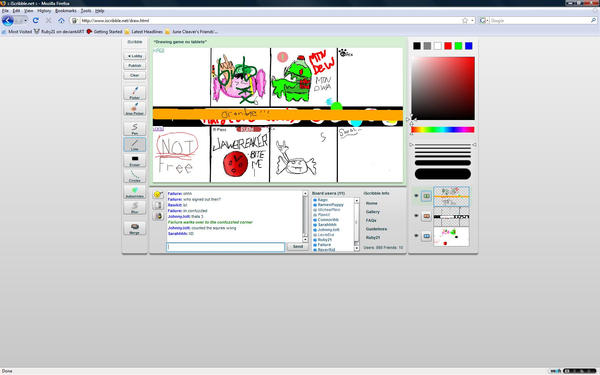
Task: Open the address bar history dropdown
Action: 473,21
